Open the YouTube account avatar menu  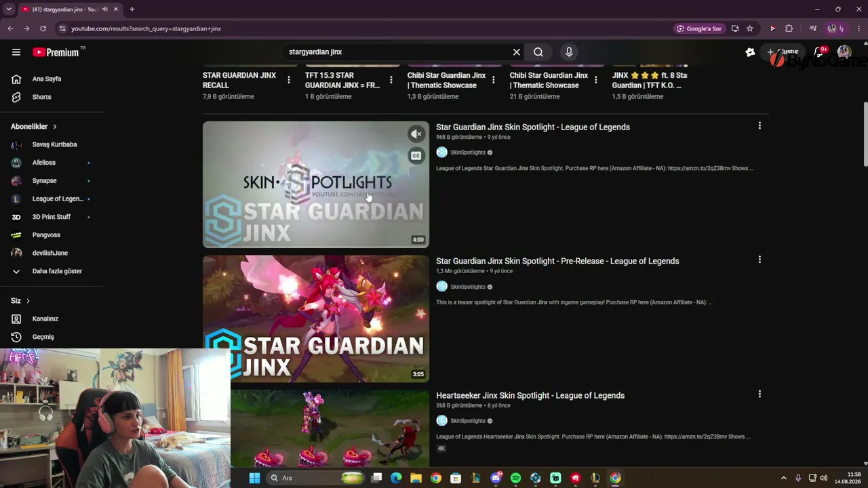click(844, 52)
